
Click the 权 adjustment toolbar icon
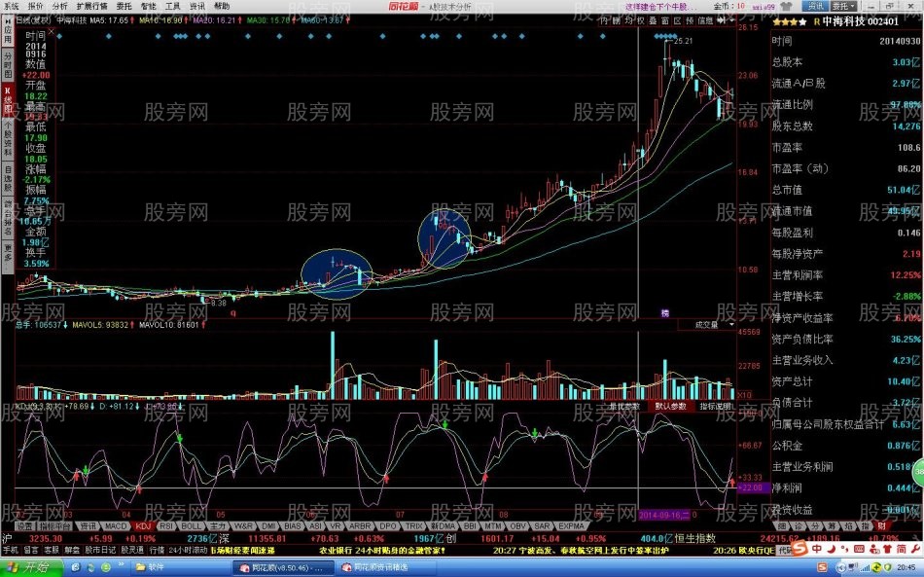pyautogui.click(x=641, y=20)
